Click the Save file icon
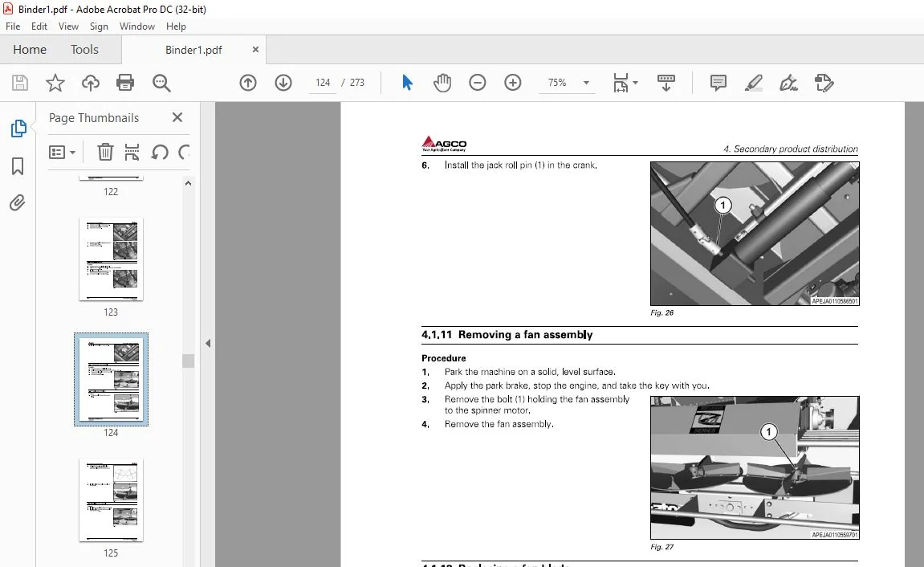Screen dimensions: 924x567 [x=20, y=83]
